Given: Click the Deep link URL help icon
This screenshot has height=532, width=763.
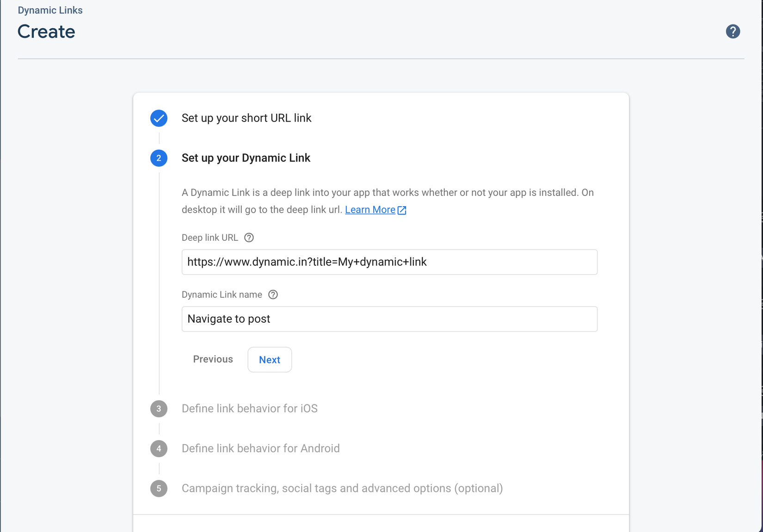Looking at the screenshot, I should tap(249, 238).
